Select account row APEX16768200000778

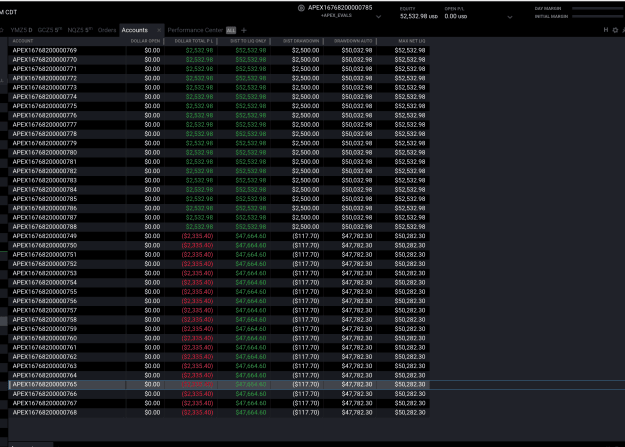pos(219,134)
